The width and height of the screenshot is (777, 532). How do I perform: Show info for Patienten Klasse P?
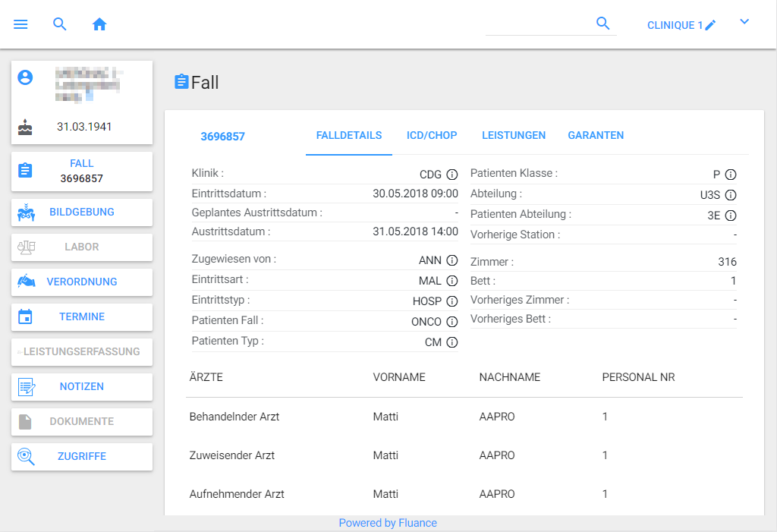(x=731, y=175)
